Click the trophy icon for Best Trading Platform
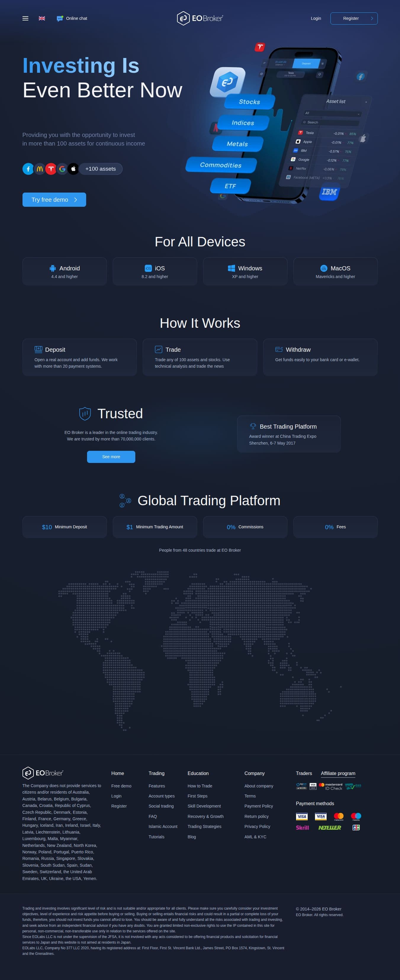 [253, 426]
